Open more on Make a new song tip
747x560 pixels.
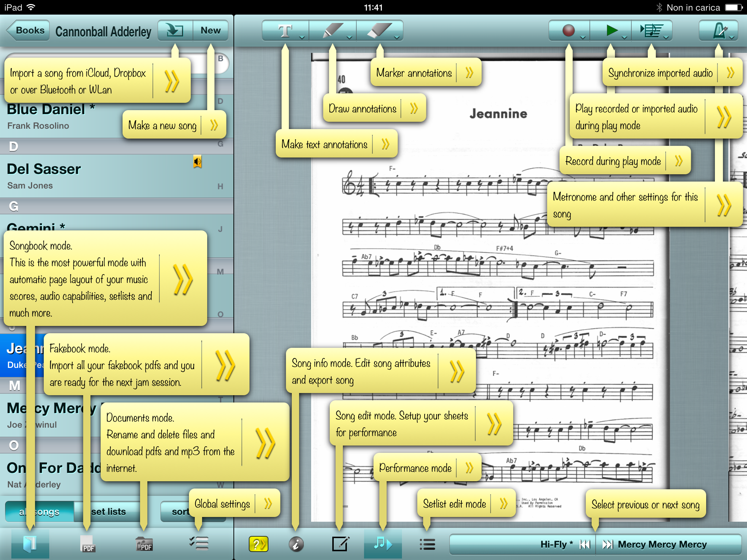pyautogui.click(x=214, y=125)
